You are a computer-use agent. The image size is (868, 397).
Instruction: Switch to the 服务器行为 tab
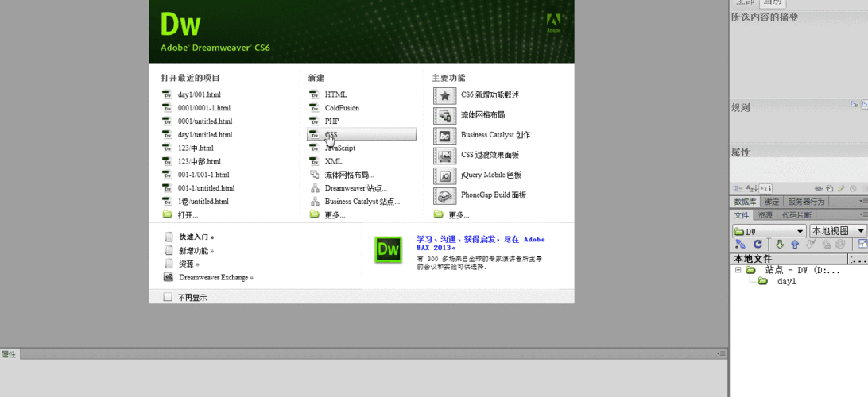[805, 202]
